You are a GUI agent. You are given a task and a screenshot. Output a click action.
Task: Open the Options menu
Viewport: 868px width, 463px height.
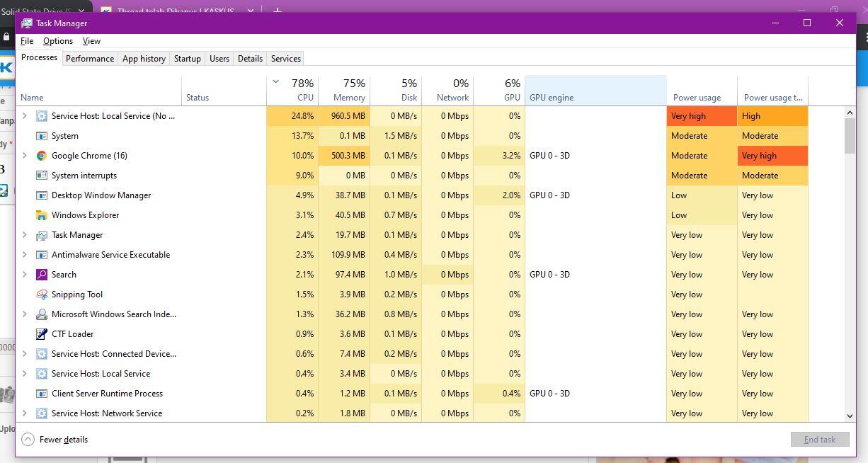tap(58, 41)
